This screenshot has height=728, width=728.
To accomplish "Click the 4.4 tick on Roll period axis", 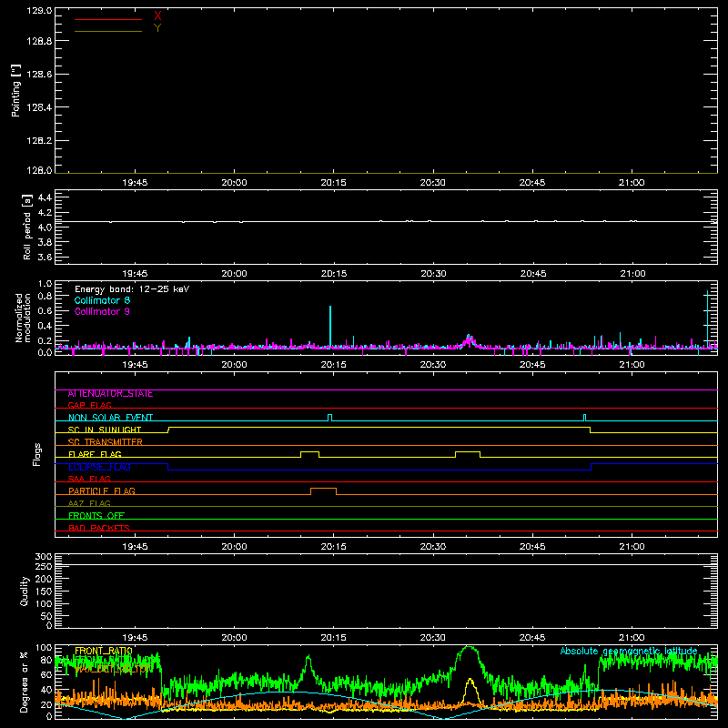I will pos(45,197).
